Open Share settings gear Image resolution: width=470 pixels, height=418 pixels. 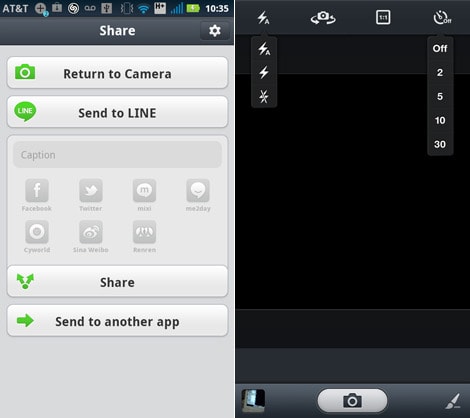pyautogui.click(x=215, y=31)
